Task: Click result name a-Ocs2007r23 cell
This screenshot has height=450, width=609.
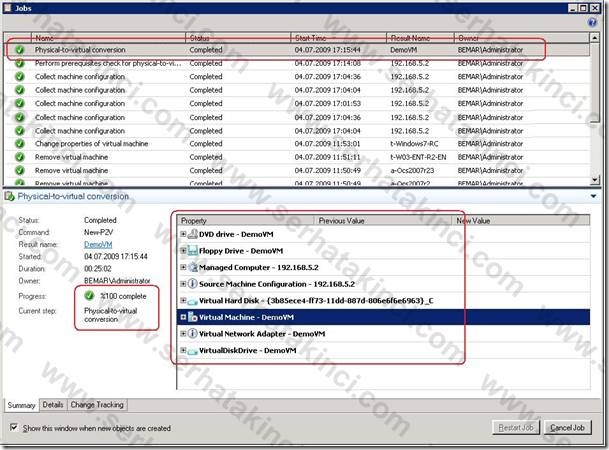Action: point(412,170)
